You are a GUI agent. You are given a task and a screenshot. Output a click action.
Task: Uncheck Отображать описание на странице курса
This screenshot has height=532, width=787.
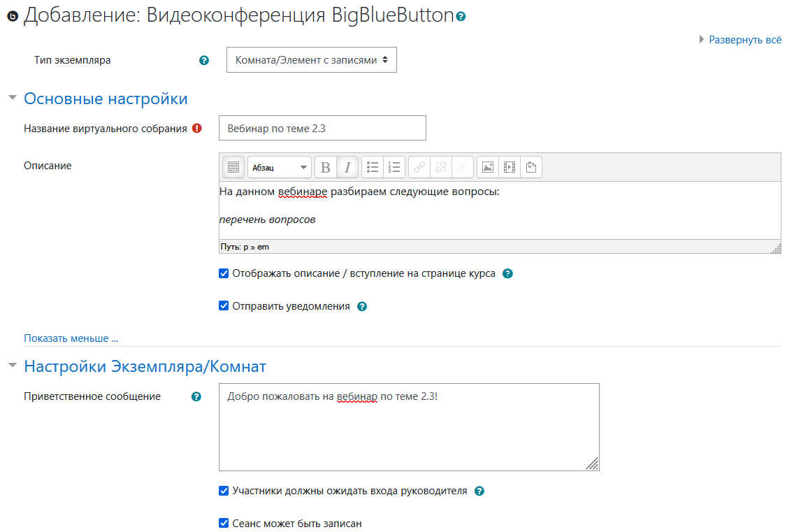pyautogui.click(x=224, y=273)
